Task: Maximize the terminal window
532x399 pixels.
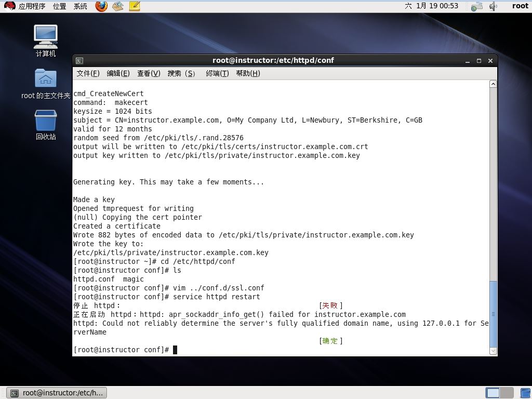Action: 479,61
